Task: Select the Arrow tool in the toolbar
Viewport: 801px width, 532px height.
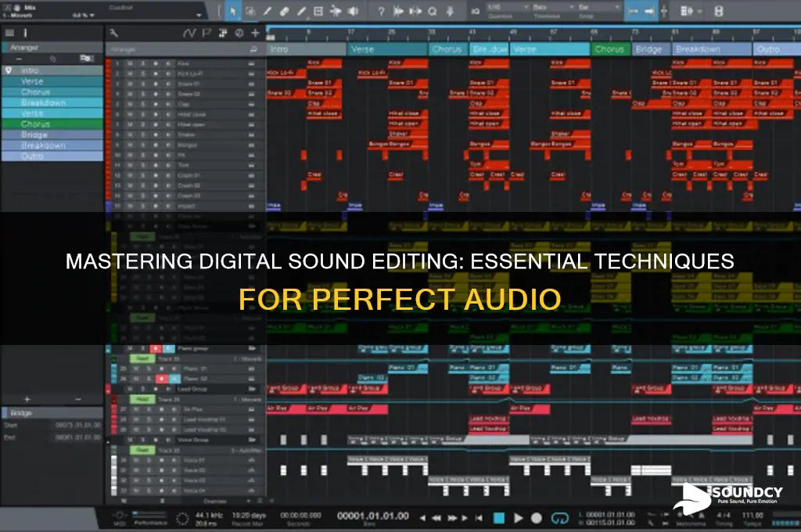Action: point(233,11)
